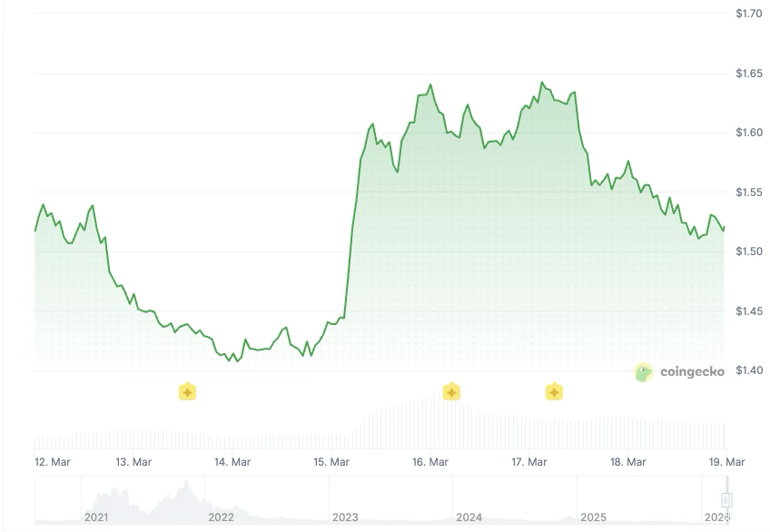Click the CoinGecko gecko logo icon
The width and height of the screenshot is (770, 532).
[x=644, y=372]
